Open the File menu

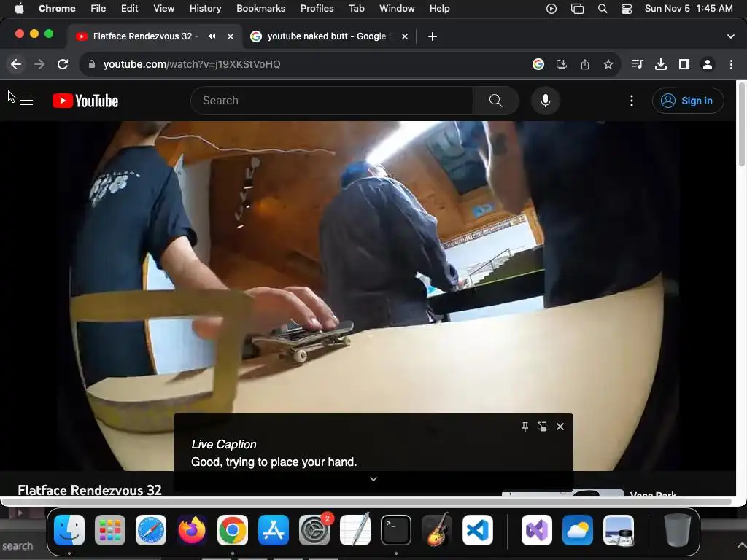click(98, 8)
